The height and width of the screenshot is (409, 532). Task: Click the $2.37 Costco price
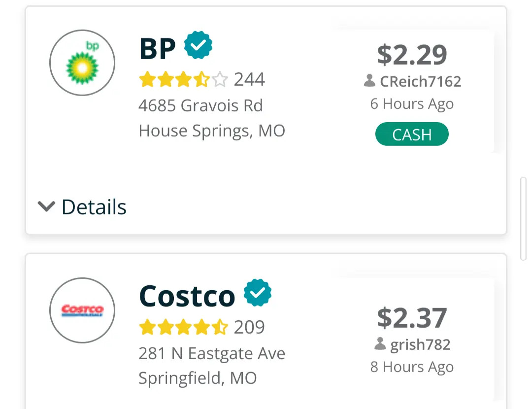point(412,318)
